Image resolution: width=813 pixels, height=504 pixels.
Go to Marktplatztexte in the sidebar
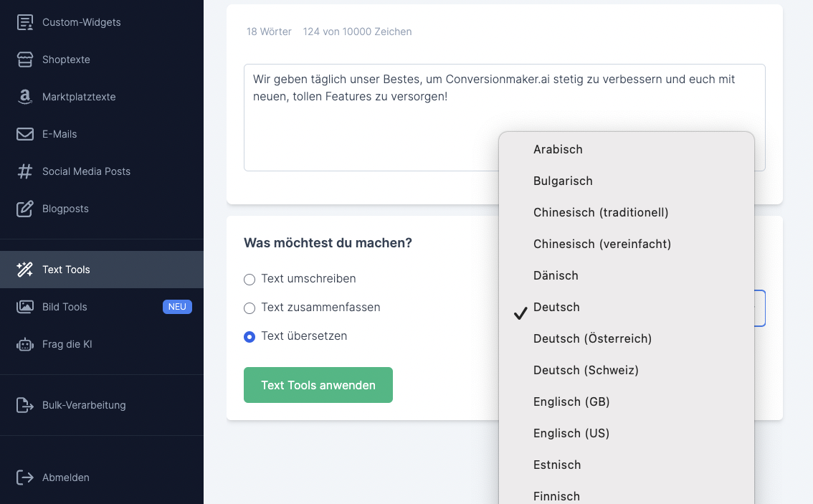point(102,97)
